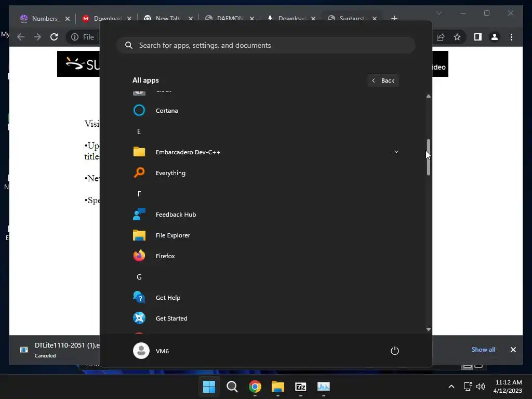This screenshot has height=399, width=532.
Task: Click the network icon in system tray
Action: pyautogui.click(x=468, y=387)
